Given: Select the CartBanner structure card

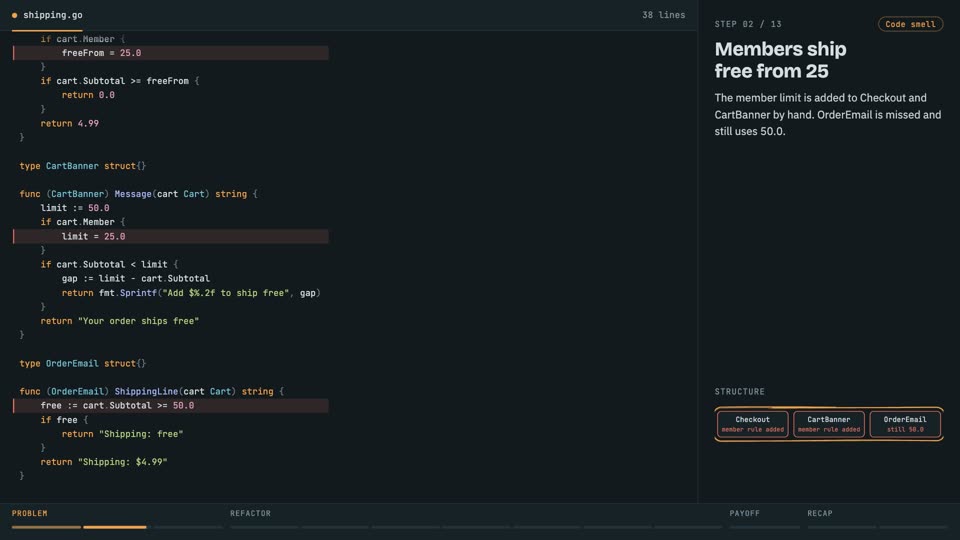Looking at the screenshot, I should (x=828, y=424).
